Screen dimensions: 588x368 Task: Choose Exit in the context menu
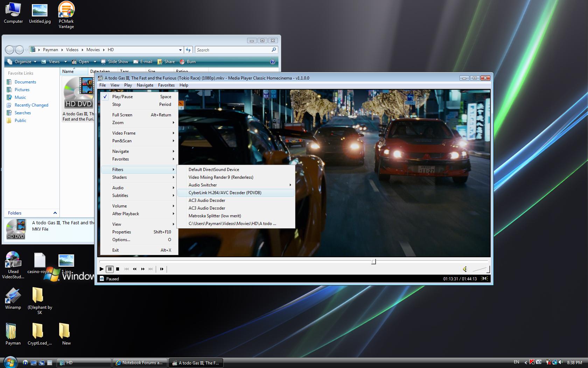coord(139,250)
